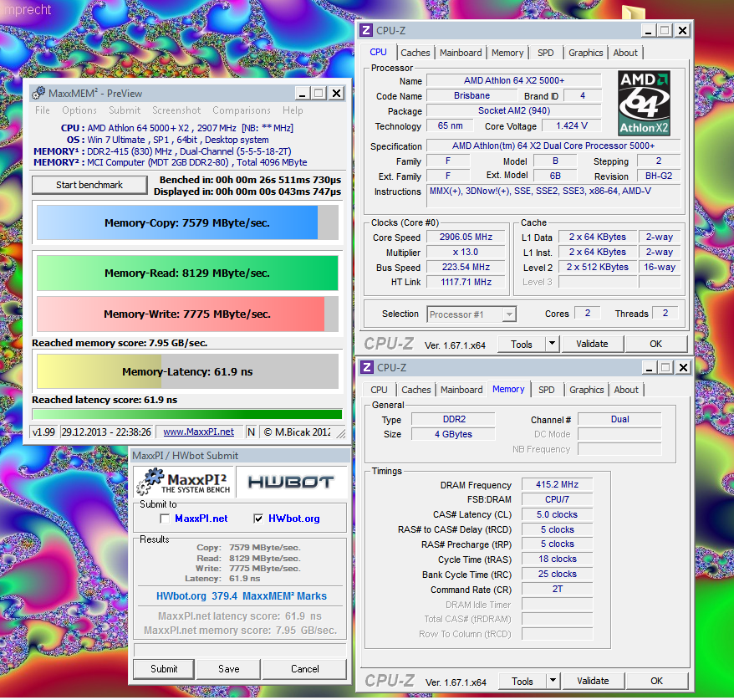Image resolution: width=734 pixels, height=700 pixels.
Task: Open Tools dropdown arrow in upper CPU-Z
Action: pyautogui.click(x=553, y=344)
